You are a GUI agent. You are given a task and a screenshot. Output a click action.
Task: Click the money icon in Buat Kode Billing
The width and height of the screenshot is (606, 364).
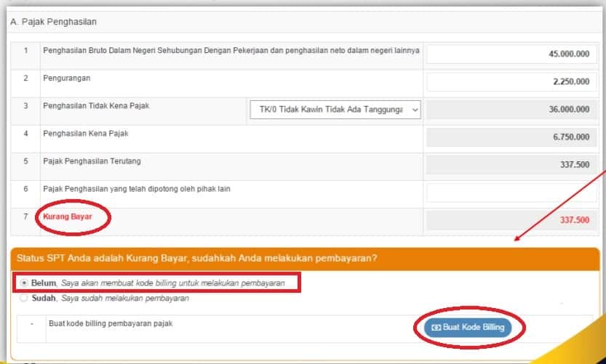pyautogui.click(x=436, y=328)
